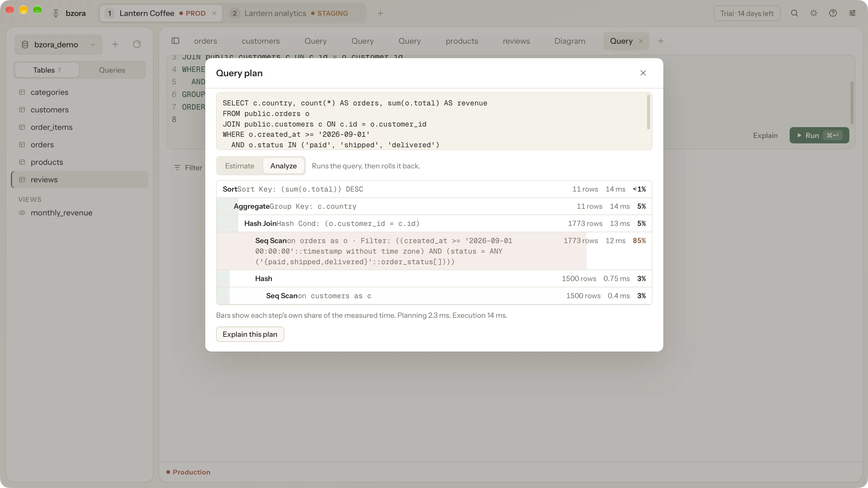Select the Seq Scan on customers row
The height and width of the screenshot is (488, 868).
coord(434,296)
